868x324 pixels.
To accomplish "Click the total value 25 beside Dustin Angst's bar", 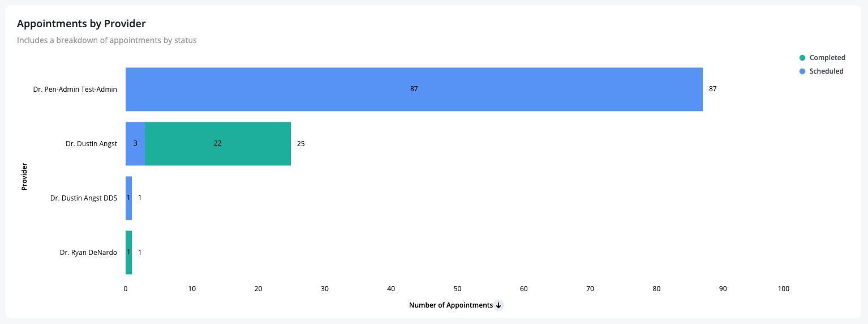I will coord(301,144).
